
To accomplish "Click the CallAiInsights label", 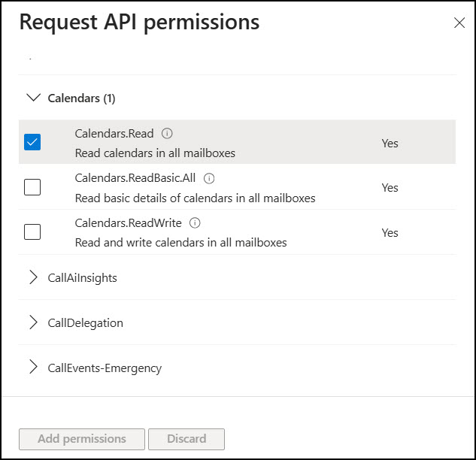I will [x=82, y=277].
